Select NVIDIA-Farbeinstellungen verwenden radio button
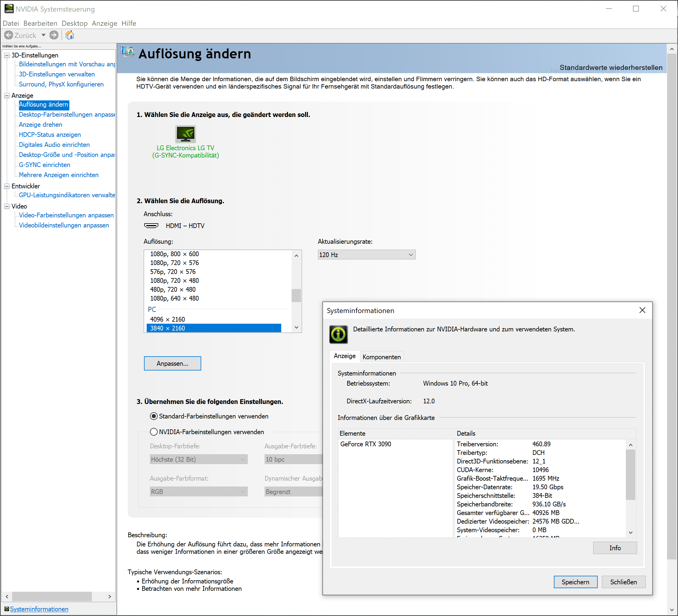This screenshot has height=616, width=678. tap(154, 432)
